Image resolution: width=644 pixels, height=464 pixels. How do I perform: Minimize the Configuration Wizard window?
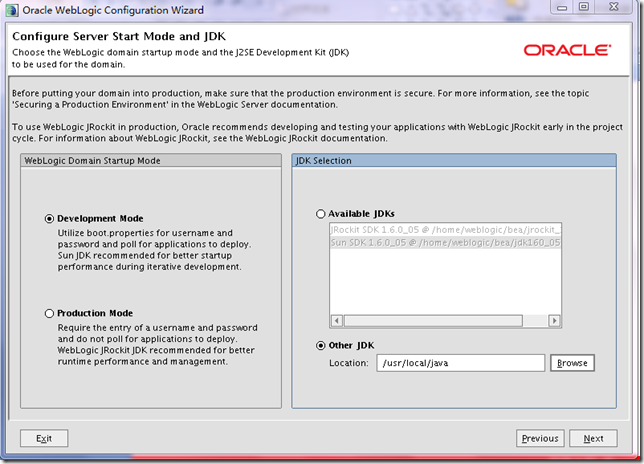(562, 7)
